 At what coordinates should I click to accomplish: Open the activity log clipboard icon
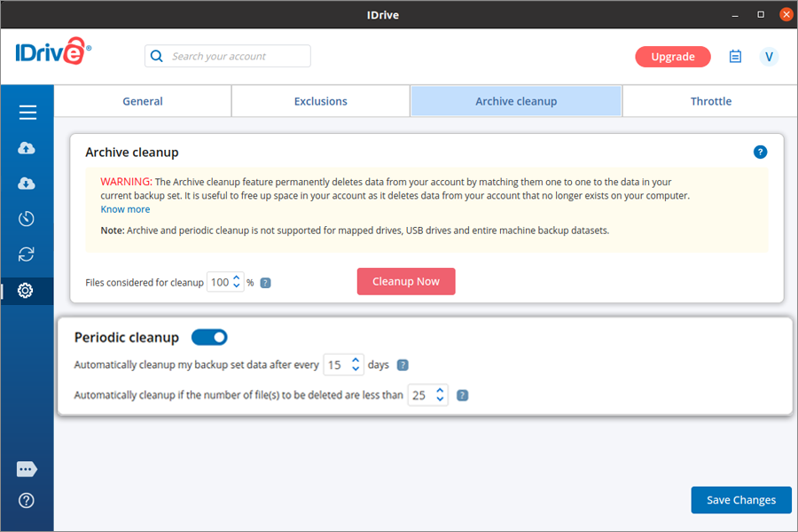click(735, 57)
